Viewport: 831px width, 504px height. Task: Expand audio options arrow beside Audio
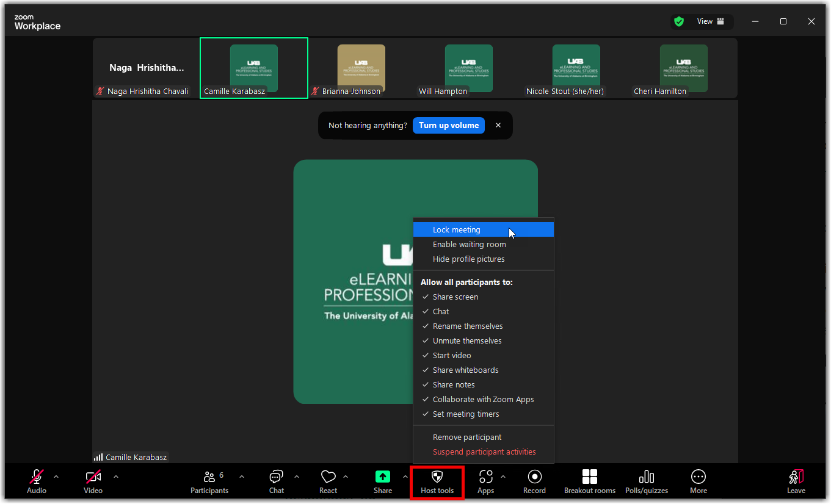56,477
